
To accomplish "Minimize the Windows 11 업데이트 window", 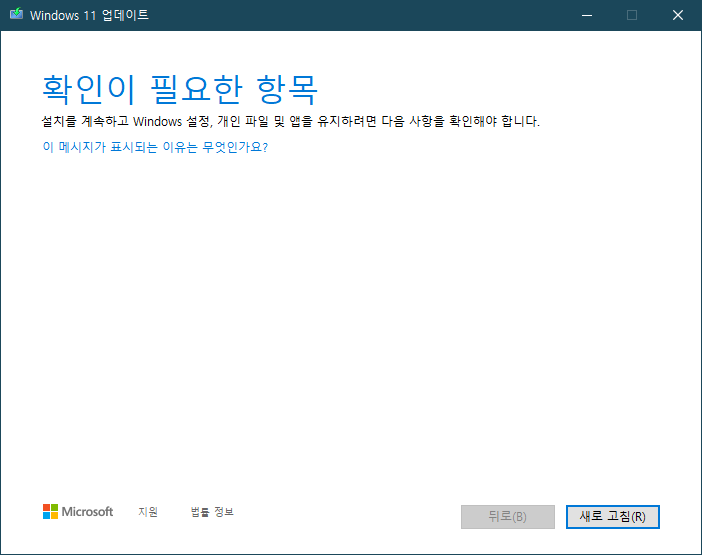I will [x=587, y=15].
